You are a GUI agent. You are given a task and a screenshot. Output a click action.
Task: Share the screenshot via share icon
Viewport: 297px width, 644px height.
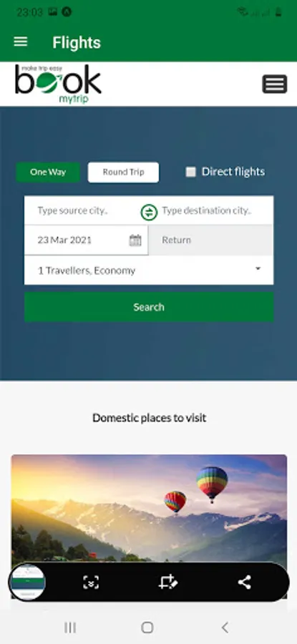pyautogui.click(x=245, y=582)
